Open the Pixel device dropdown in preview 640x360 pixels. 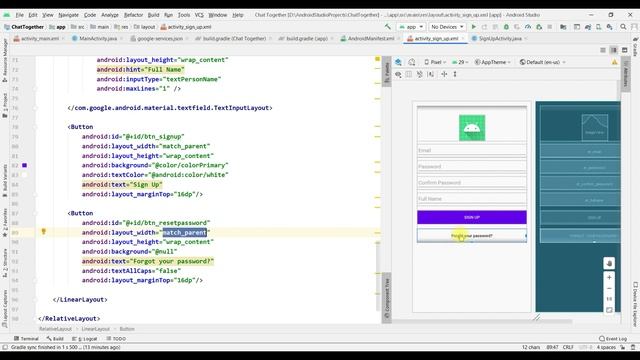click(x=435, y=62)
